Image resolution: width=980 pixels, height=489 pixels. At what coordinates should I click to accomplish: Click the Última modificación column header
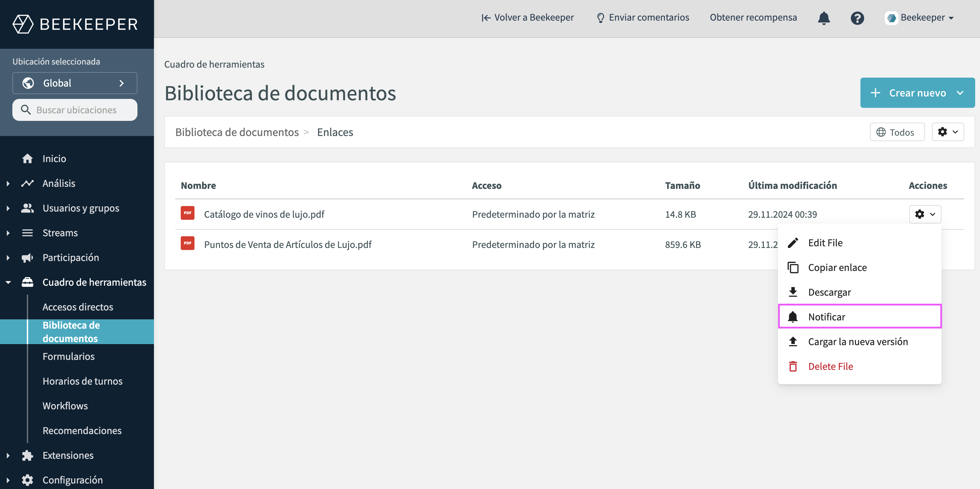pyautogui.click(x=792, y=185)
